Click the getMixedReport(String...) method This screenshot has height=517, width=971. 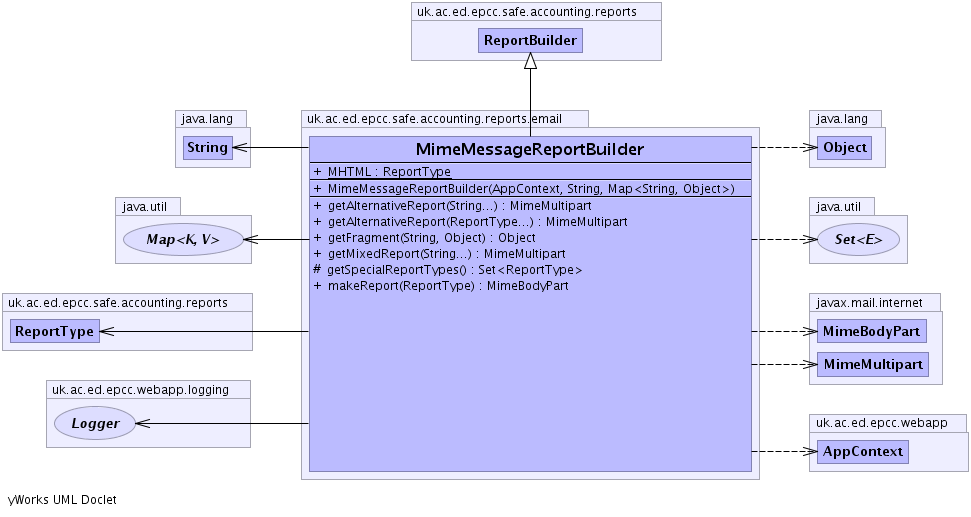446,254
